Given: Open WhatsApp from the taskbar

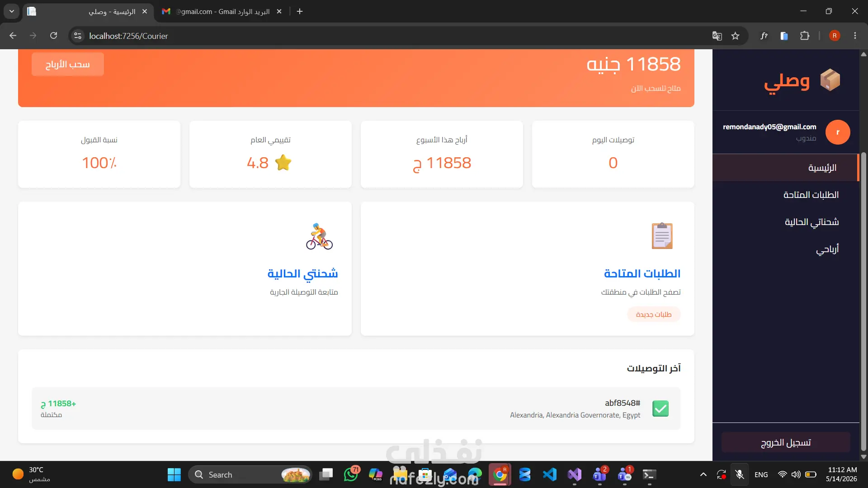Looking at the screenshot, I should tap(351, 474).
